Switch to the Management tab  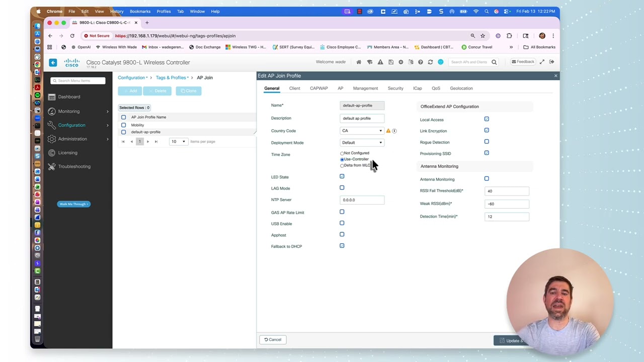tap(365, 88)
